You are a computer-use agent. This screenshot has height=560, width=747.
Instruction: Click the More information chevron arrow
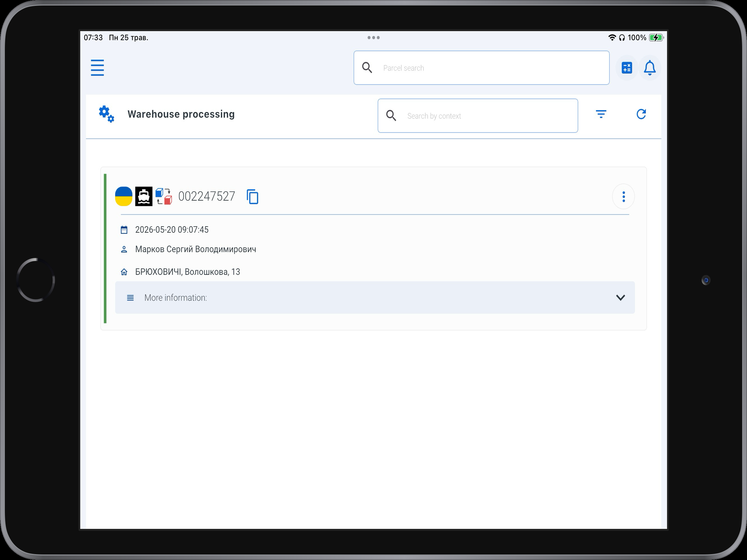point(620,297)
